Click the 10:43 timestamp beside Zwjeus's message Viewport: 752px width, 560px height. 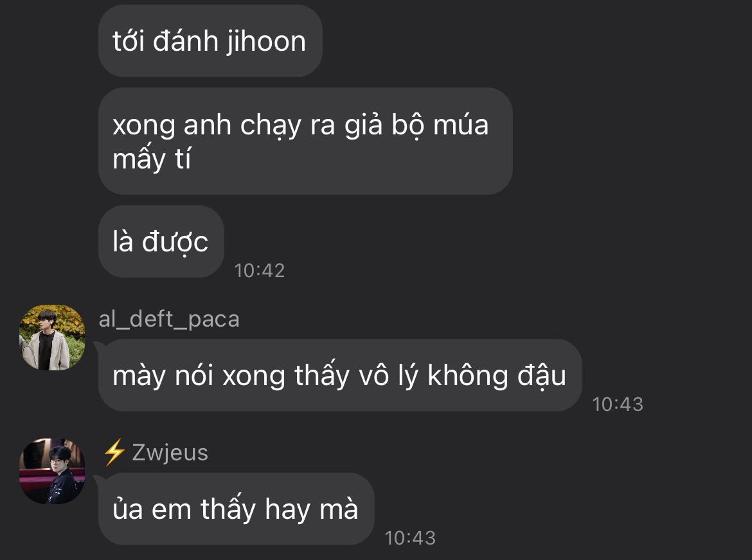[x=410, y=538]
